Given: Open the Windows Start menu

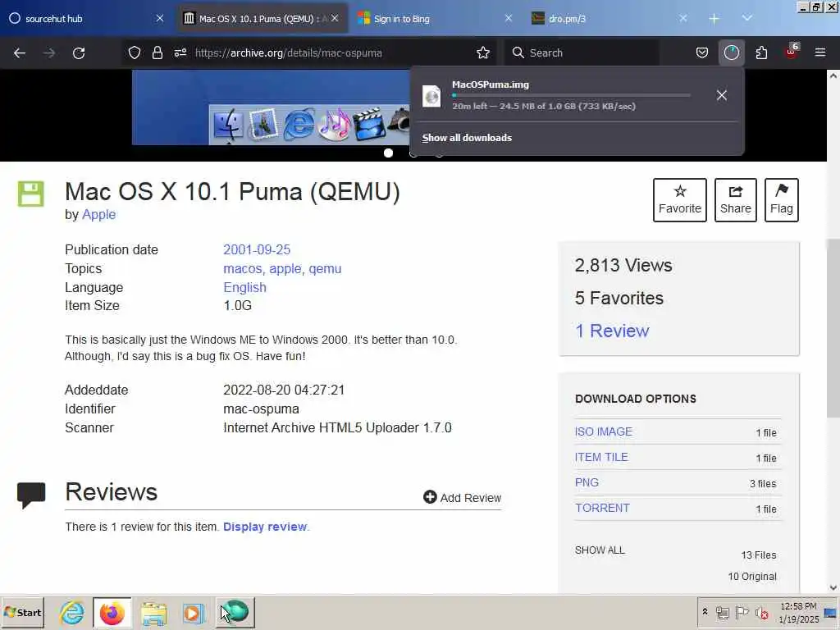Looking at the screenshot, I should point(22,612).
